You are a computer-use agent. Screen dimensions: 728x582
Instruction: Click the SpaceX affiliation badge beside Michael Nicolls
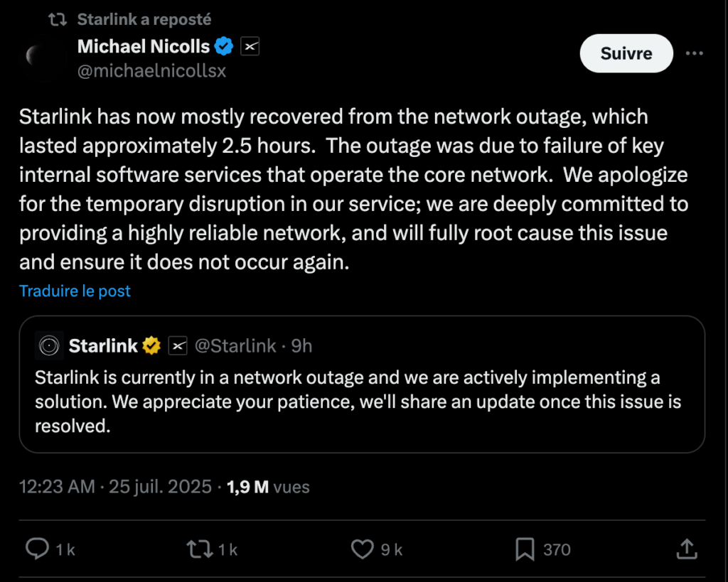pyautogui.click(x=250, y=47)
